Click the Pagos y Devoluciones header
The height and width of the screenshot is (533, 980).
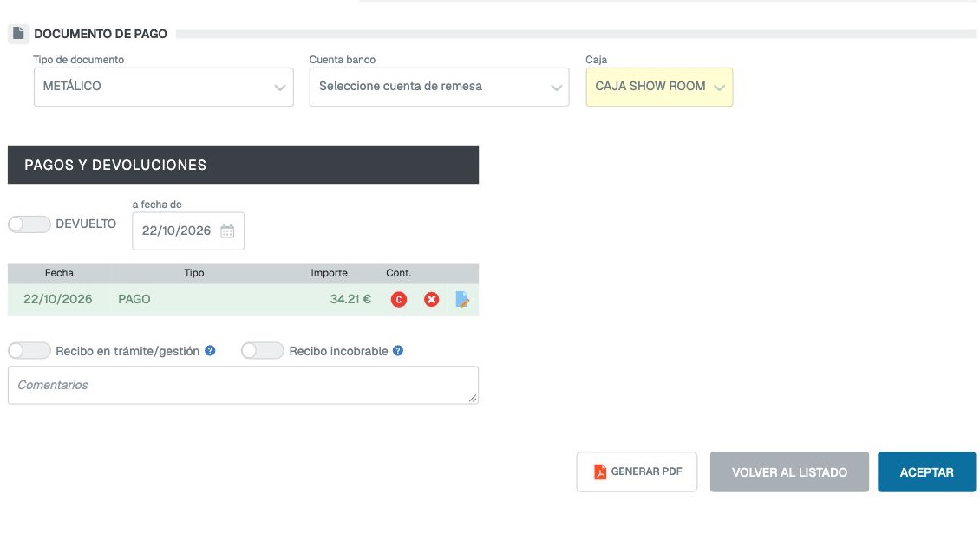[x=243, y=165]
